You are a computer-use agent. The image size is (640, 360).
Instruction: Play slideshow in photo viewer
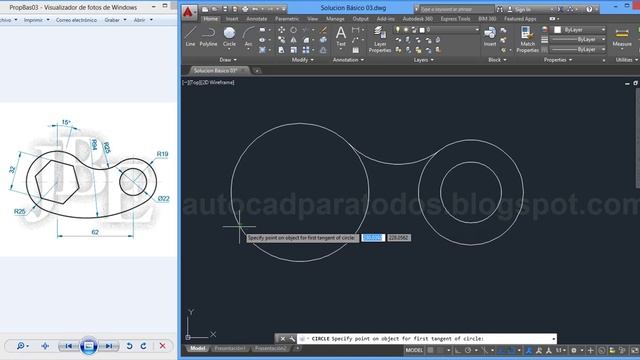89,346
